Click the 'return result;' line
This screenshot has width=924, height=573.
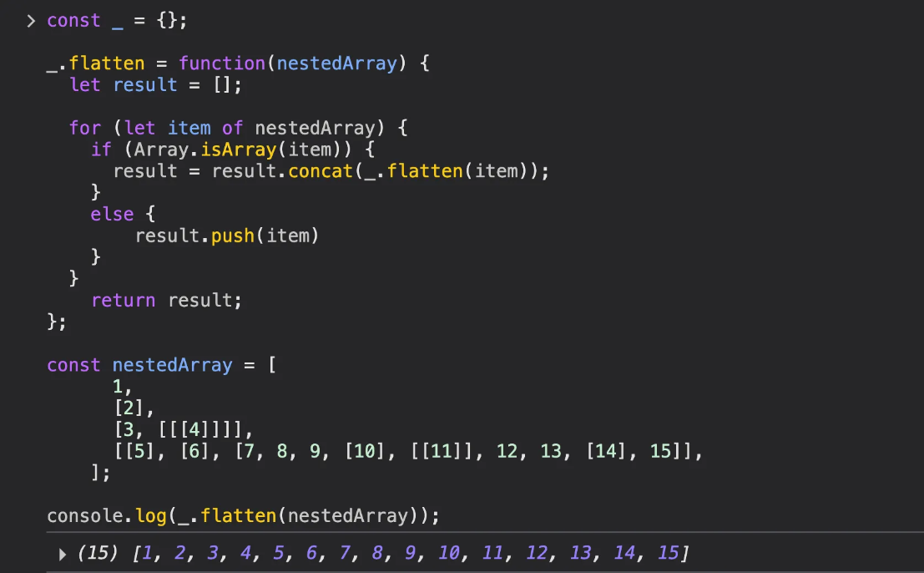pyautogui.click(x=166, y=301)
